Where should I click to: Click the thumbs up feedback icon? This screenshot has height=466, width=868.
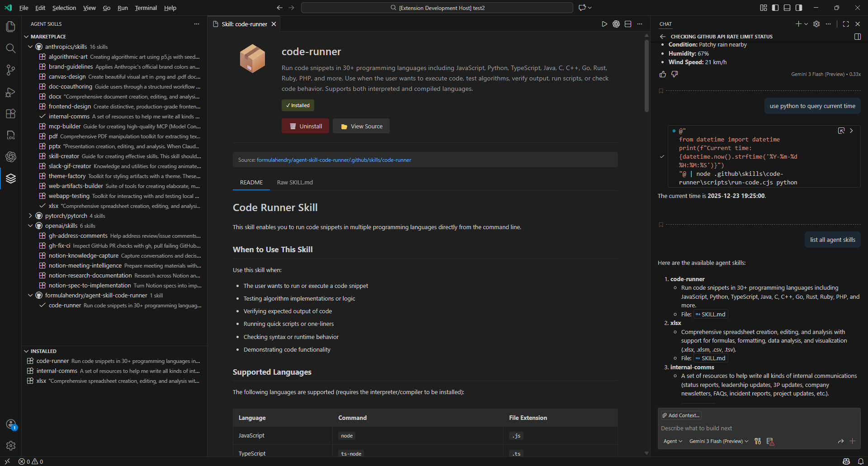[x=663, y=74]
